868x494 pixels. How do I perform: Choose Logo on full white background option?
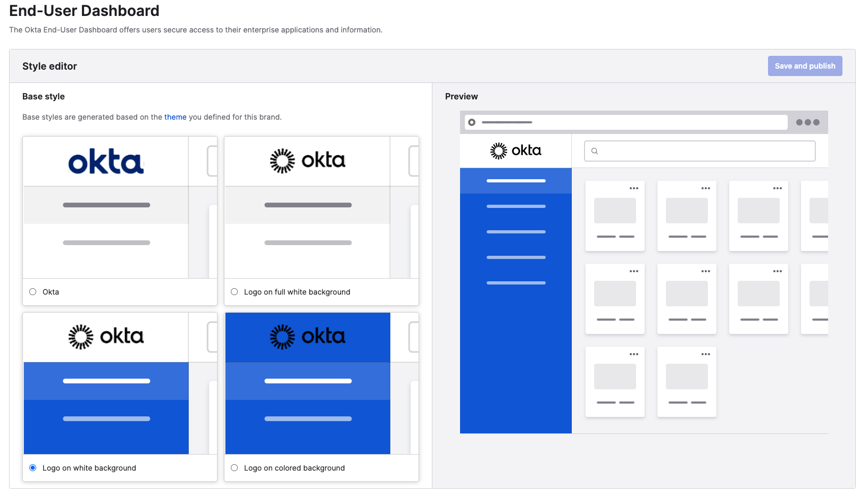tap(235, 292)
